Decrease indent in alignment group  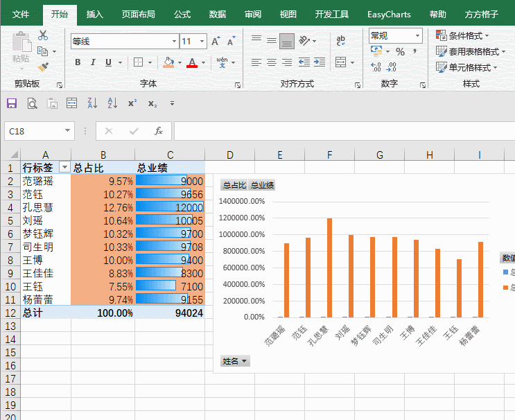pyautogui.click(x=304, y=62)
